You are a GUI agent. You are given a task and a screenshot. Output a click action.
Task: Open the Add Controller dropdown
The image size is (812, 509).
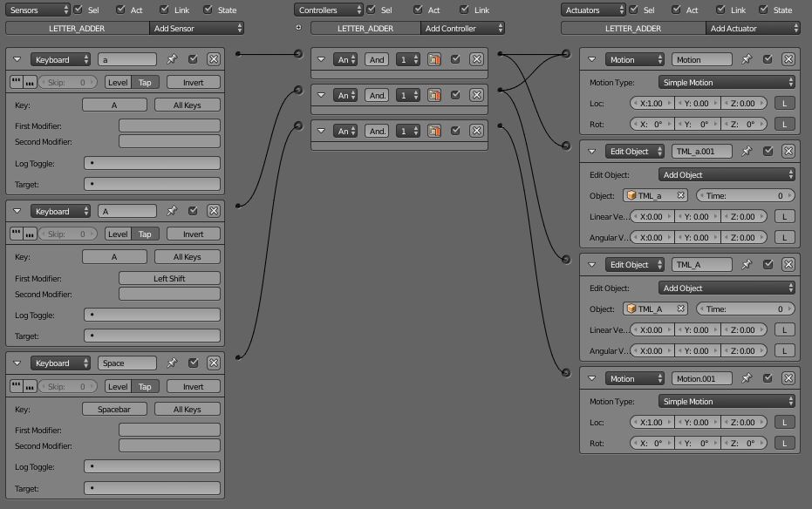click(x=462, y=29)
